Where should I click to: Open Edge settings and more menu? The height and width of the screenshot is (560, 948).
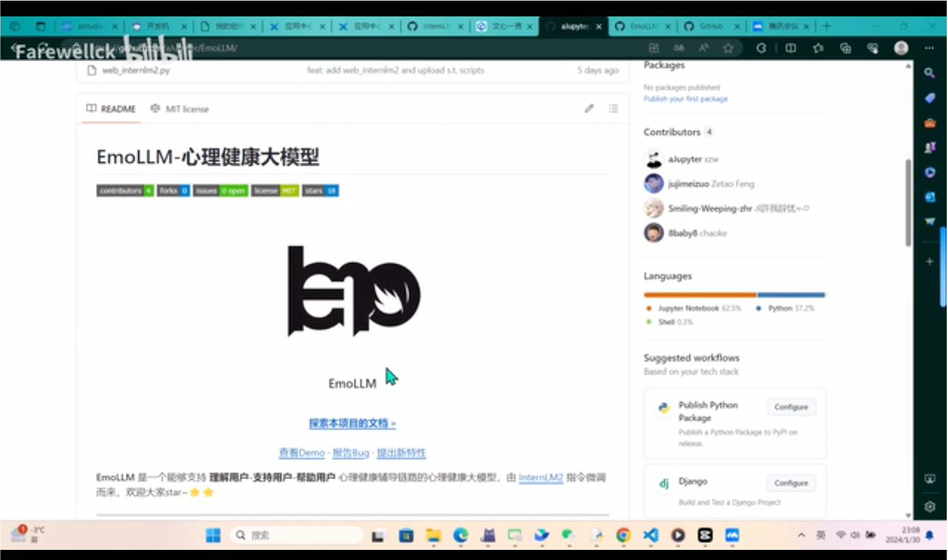(929, 48)
